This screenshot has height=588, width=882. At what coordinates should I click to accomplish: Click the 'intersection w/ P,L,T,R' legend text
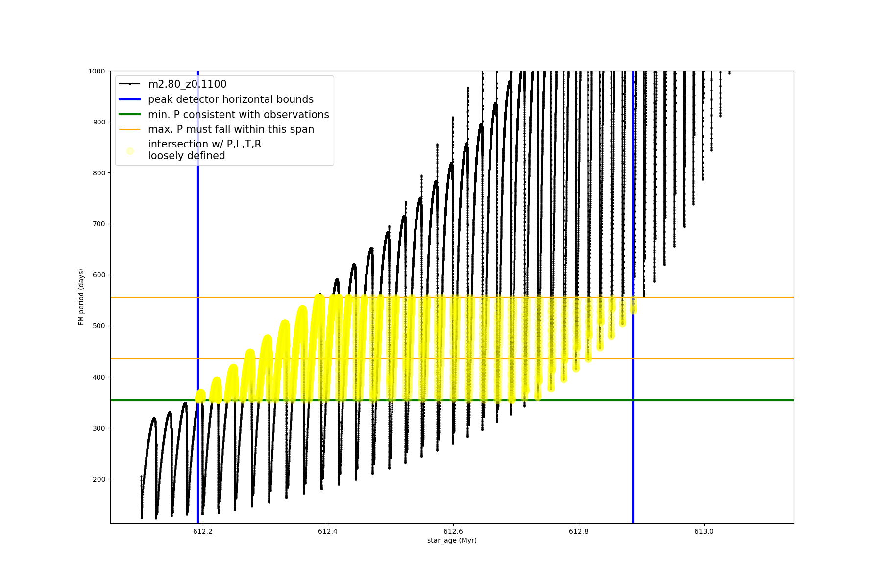204,144
